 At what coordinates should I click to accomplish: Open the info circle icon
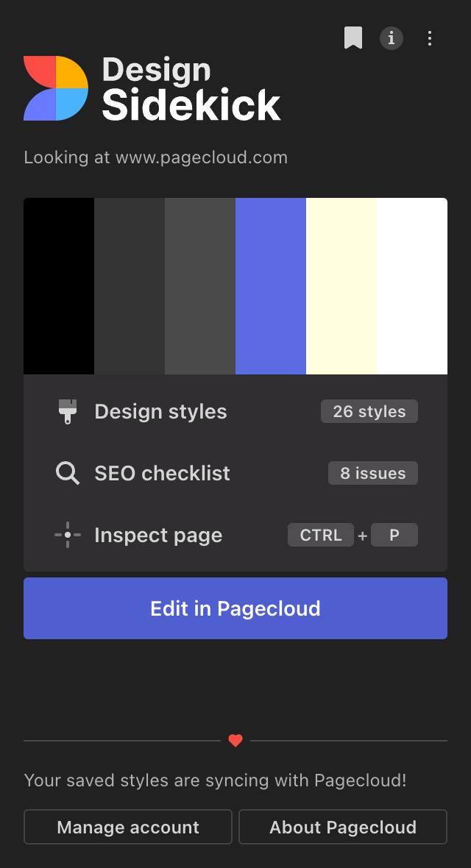tap(392, 38)
